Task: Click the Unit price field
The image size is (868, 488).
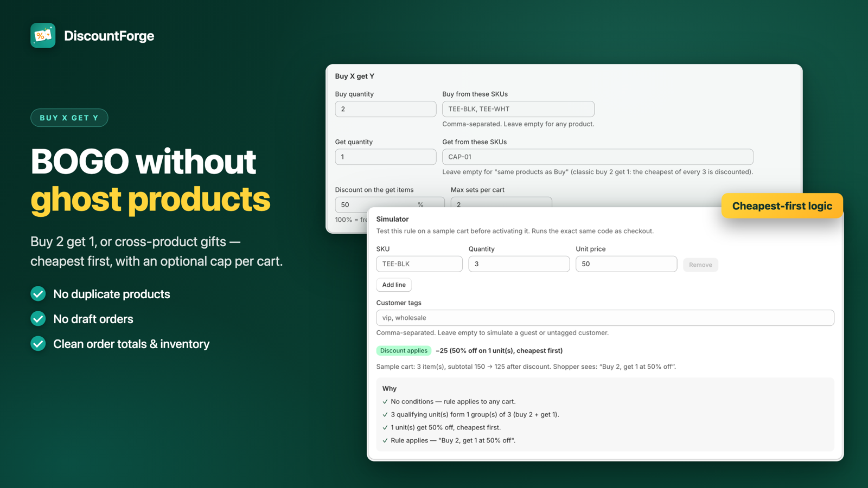Action: [x=627, y=264]
